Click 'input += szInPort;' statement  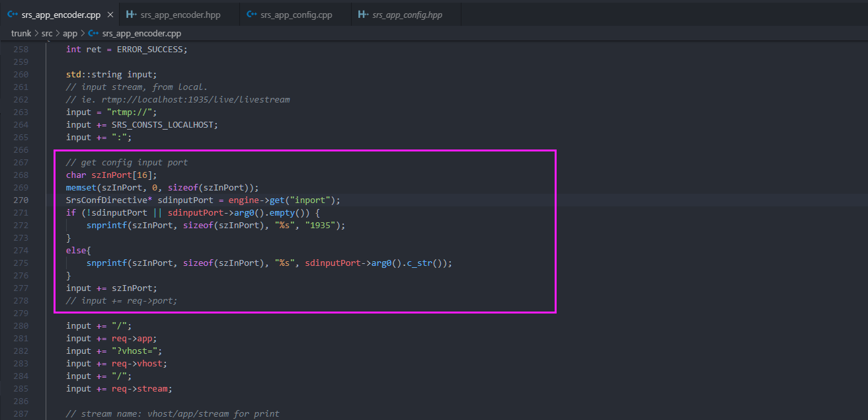click(x=112, y=288)
